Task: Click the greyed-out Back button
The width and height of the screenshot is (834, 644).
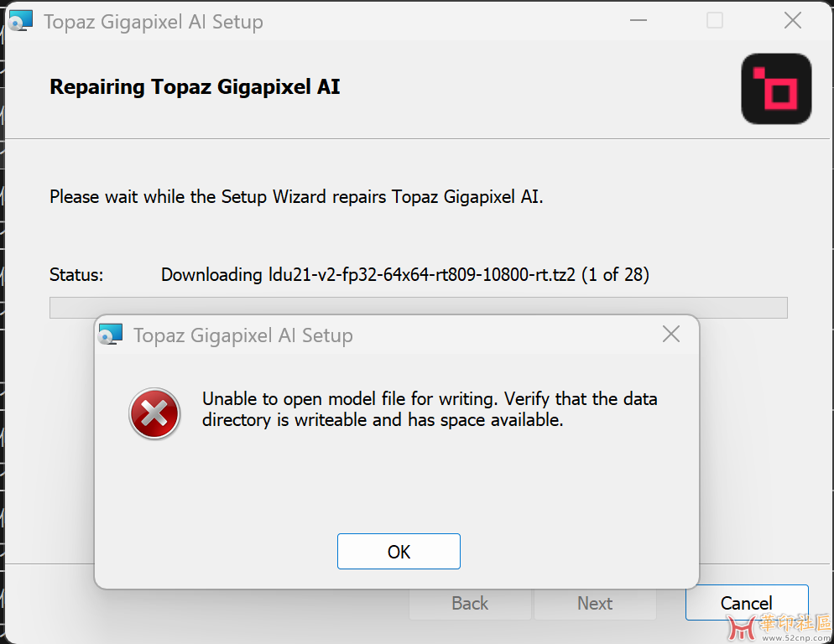Action: (470, 604)
